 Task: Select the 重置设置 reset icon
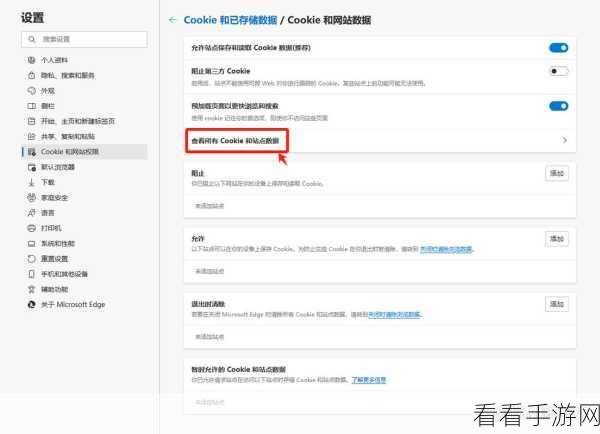pos(32,259)
